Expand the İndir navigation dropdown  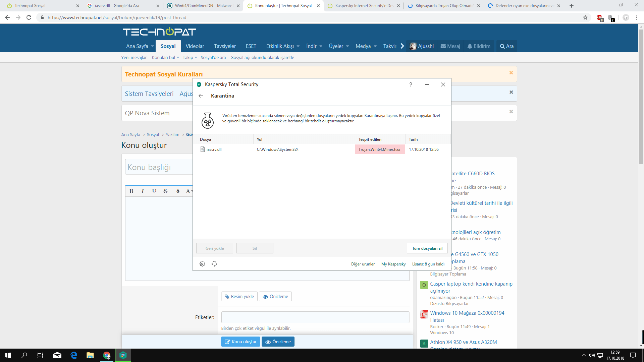tap(321, 46)
